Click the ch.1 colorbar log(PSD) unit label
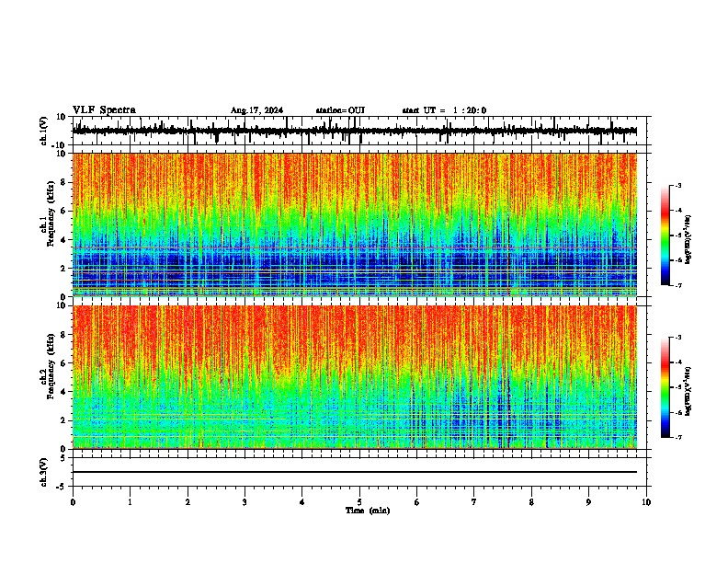The image size is (728, 563). [x=688, y=239]
